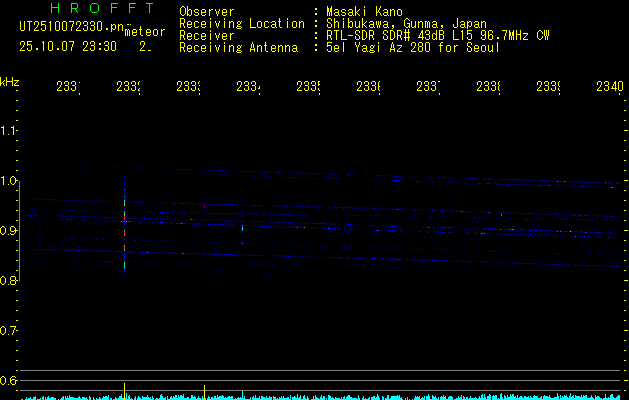
Task: Click the 0.6 frequency axis label
Action: coord(10,381)
